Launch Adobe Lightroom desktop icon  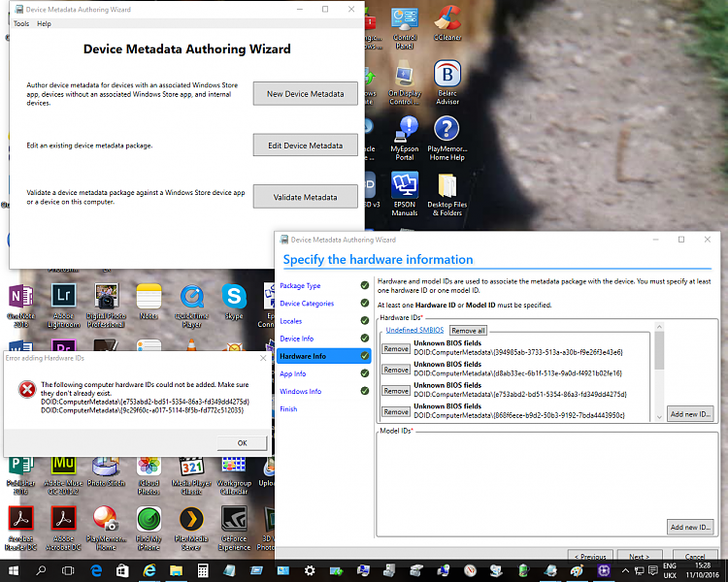[64, 307]
